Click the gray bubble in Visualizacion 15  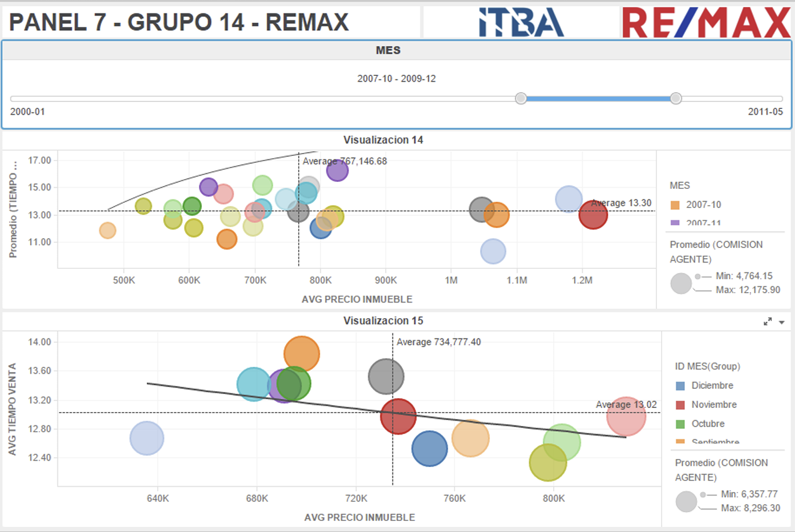(386, 376)
